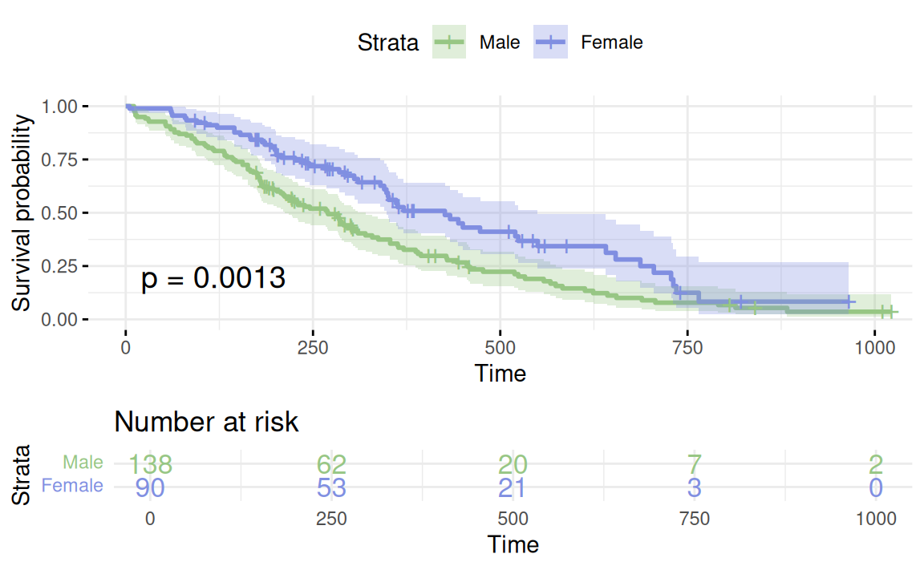924x570 pixels.
Task: Click the 1.00 y-axis tick label
Action: point(67,107)
